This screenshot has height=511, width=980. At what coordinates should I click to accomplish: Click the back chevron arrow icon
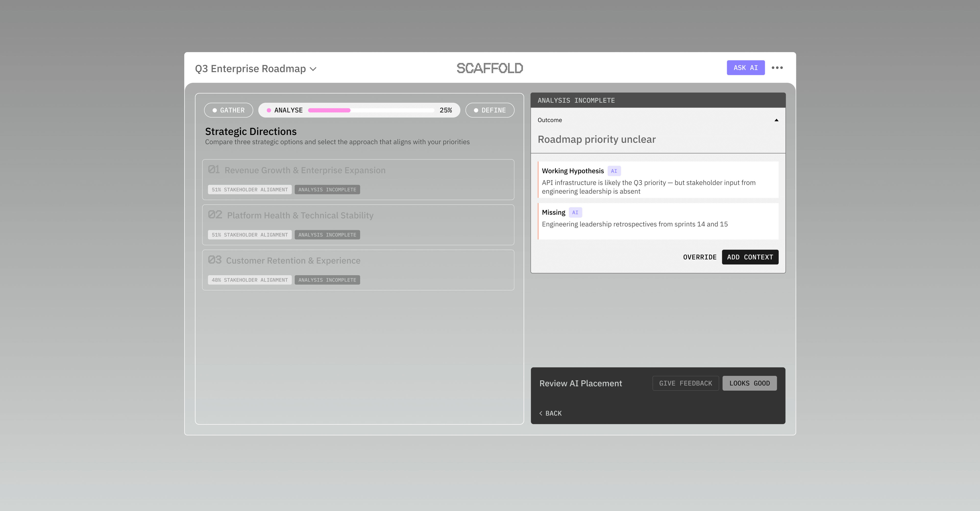pyautogui.click(x=541, y=413)
